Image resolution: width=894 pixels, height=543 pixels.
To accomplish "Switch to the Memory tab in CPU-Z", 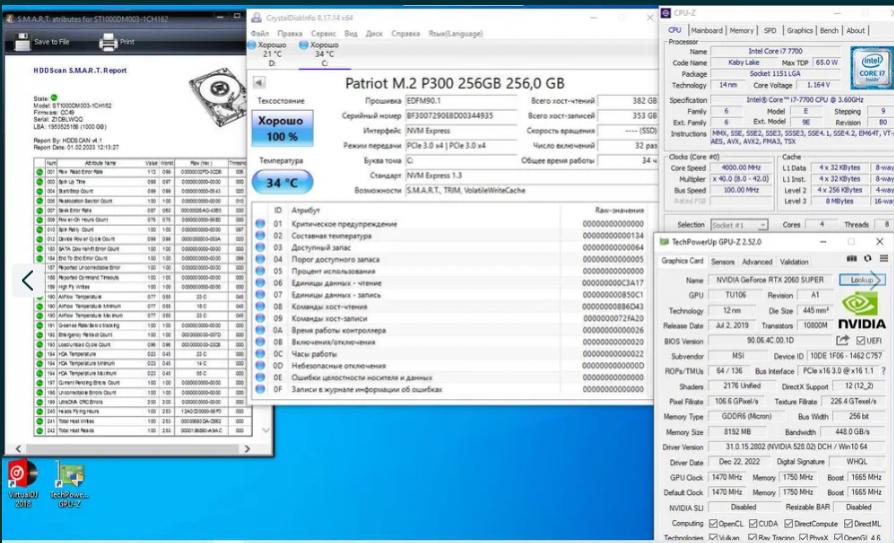I will 741,30.
